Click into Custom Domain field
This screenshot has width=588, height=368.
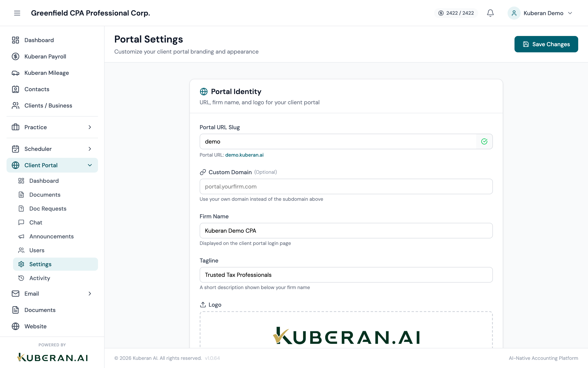coord(346,186)
